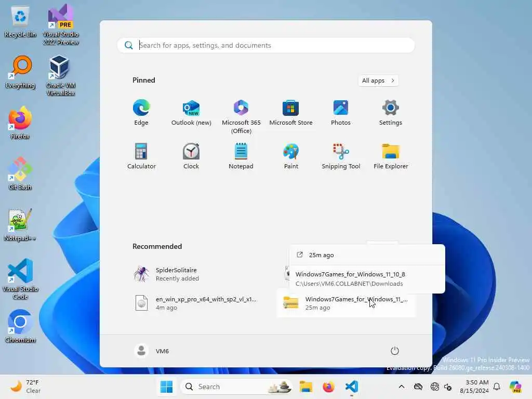Select the Recycle Bin desktop icon
Image resolution: width=532 pixels, height=399 pixels.
point(20,22)
